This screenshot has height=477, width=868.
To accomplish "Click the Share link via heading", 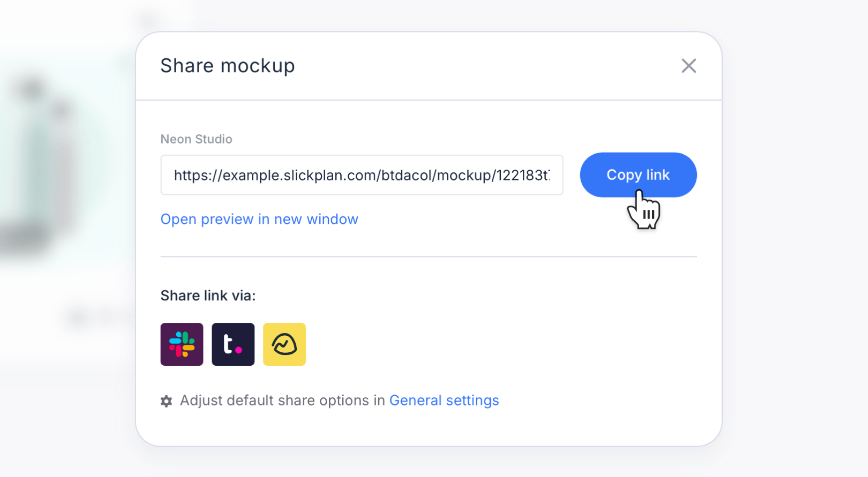I will pos(208,295).
